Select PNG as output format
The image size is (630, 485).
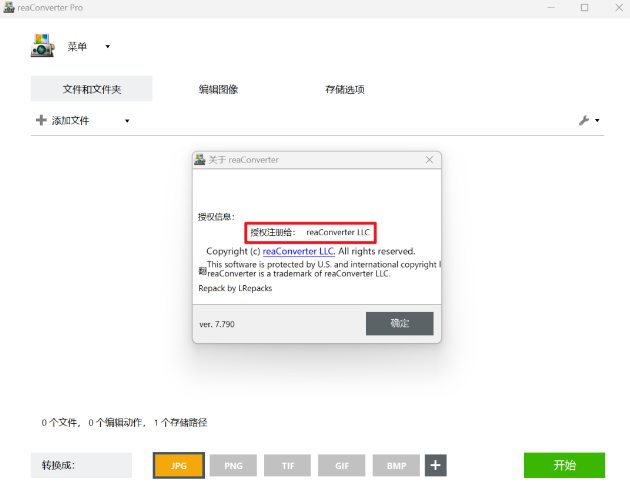[233, 465]
